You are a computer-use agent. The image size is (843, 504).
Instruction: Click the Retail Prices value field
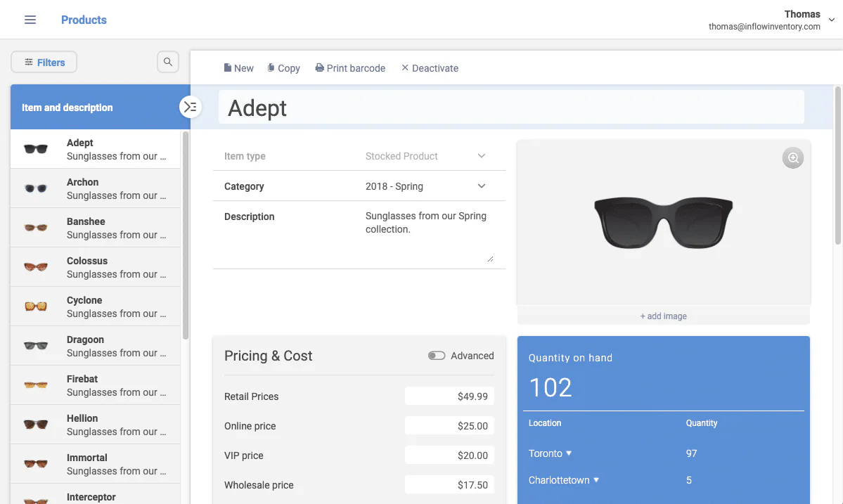(449, 396)
